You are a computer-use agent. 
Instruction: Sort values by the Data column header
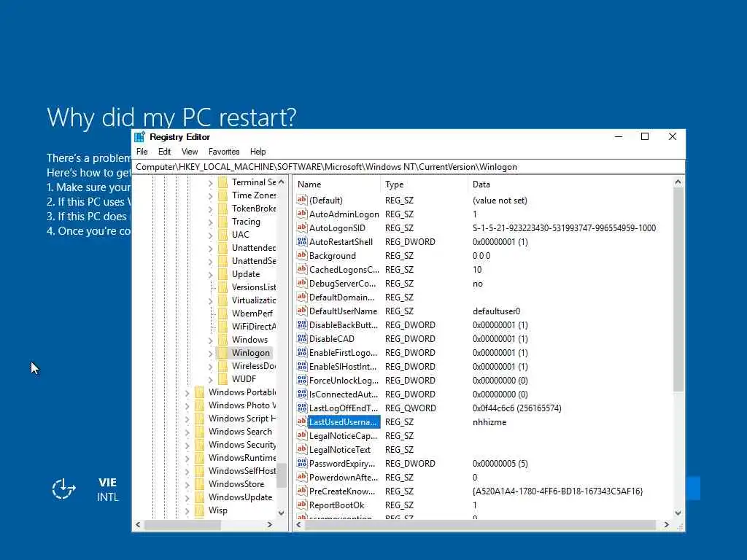[570, 184]
